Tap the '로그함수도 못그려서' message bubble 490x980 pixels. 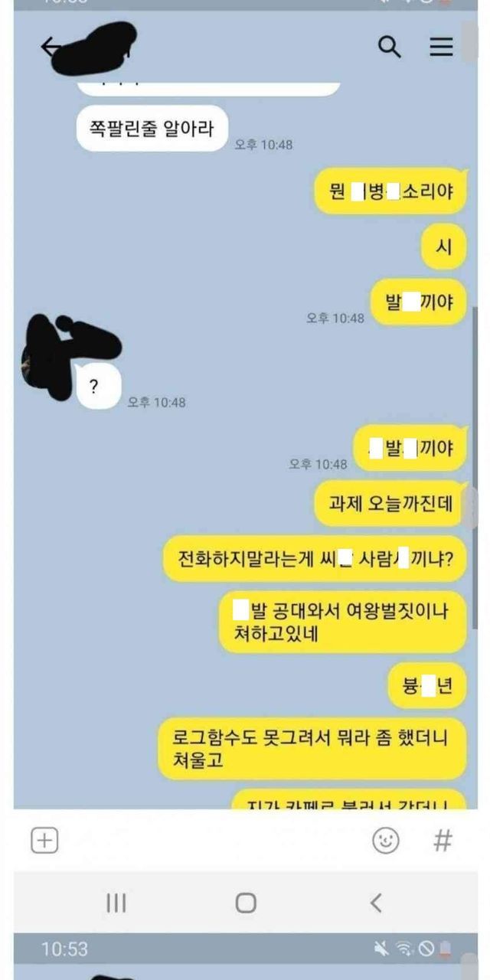pos(312,749)
